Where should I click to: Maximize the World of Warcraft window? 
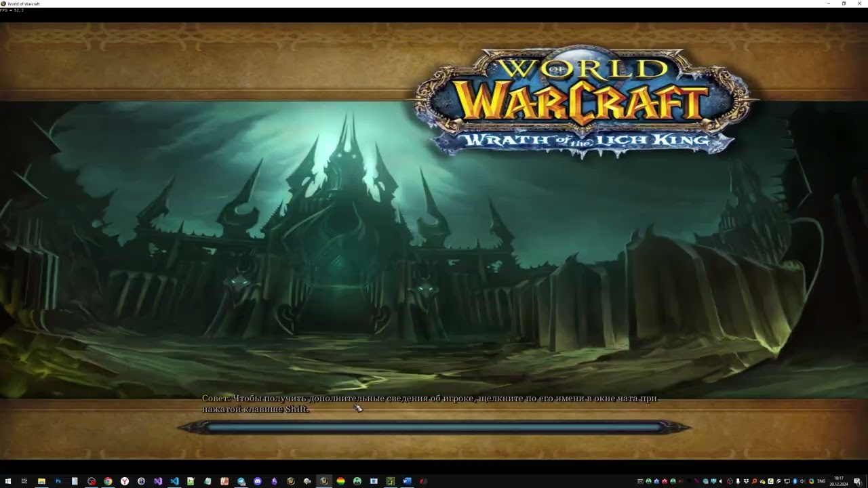point(844,3)
